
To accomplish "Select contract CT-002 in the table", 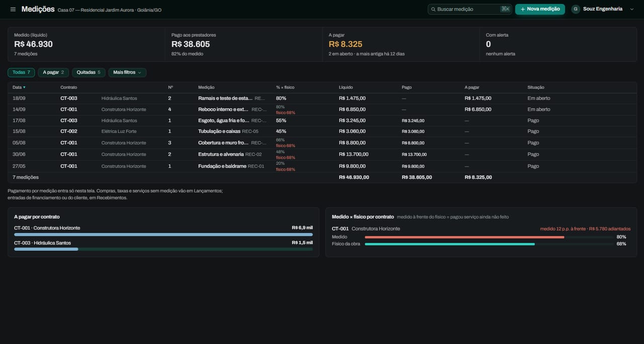I will [x=69, y=131].
